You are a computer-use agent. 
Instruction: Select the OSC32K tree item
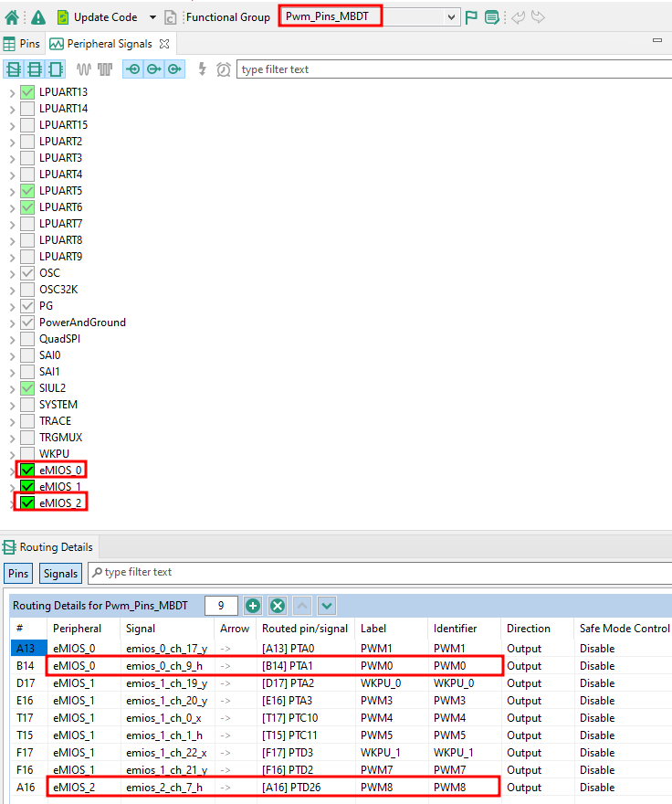click(58, 290)
